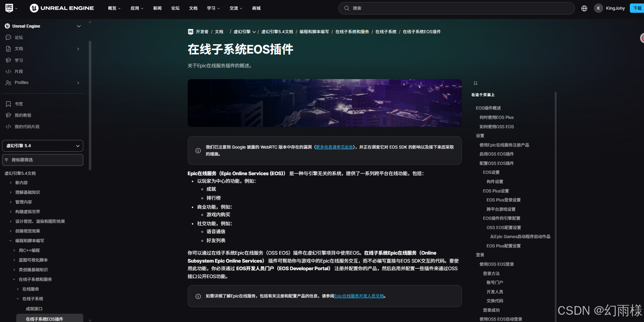This screenshot has height=322, width=644.
Task: Click the Epic icon in the breadcrumb
Action: pyautogui.click(x=190, y=32)
